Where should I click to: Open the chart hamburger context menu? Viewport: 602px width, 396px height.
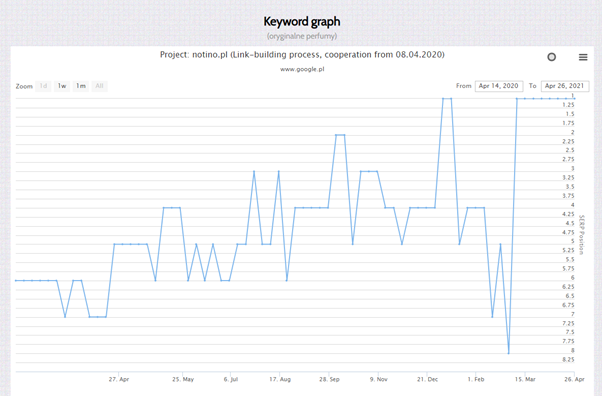coord(583,57)
